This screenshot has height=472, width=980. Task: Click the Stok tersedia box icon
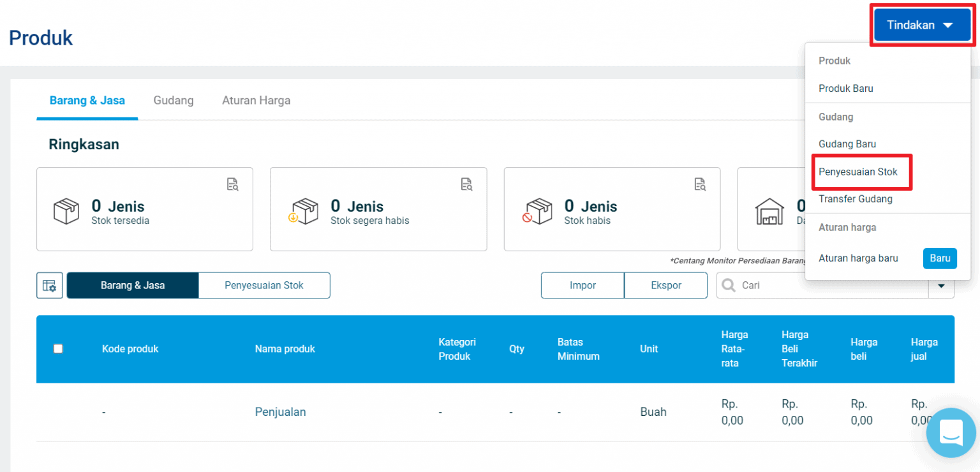[x=66, y=212]
